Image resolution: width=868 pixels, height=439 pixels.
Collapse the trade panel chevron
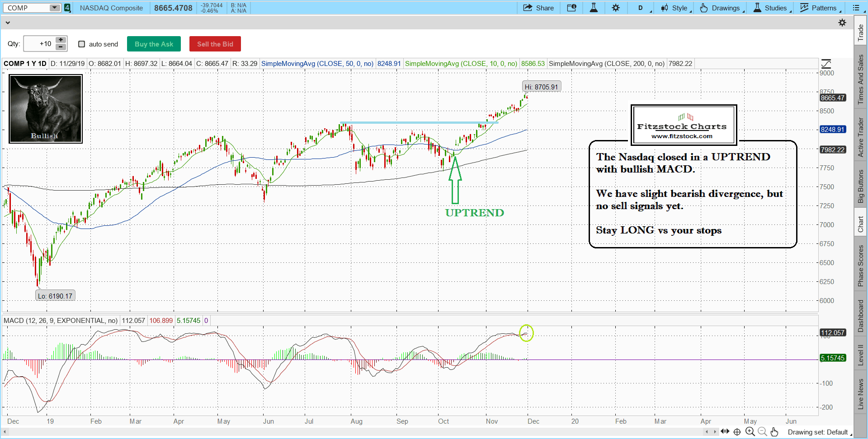(7, 23)
